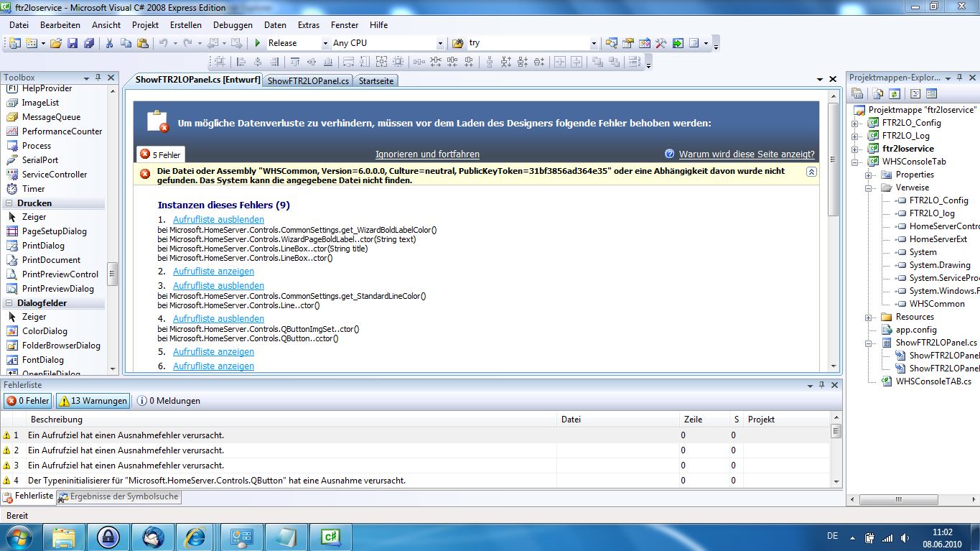Open the 'try' search combo dropdown

(x=594, y=43)
